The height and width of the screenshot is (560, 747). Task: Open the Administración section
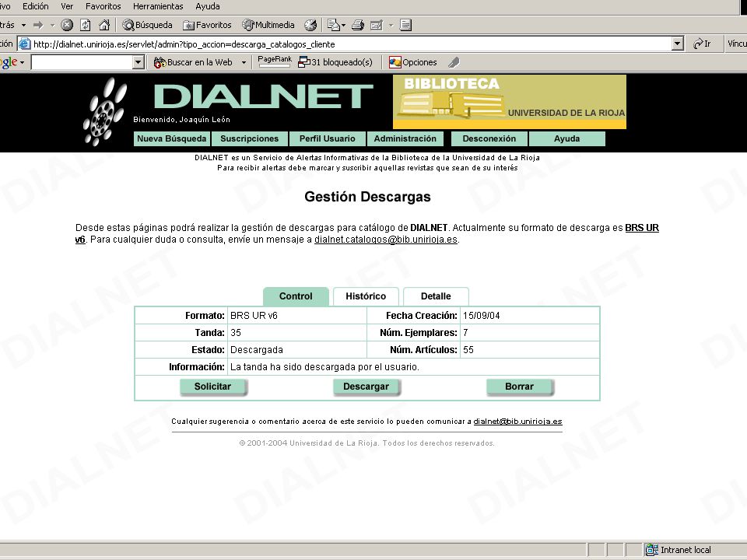(x=405, y=138)
